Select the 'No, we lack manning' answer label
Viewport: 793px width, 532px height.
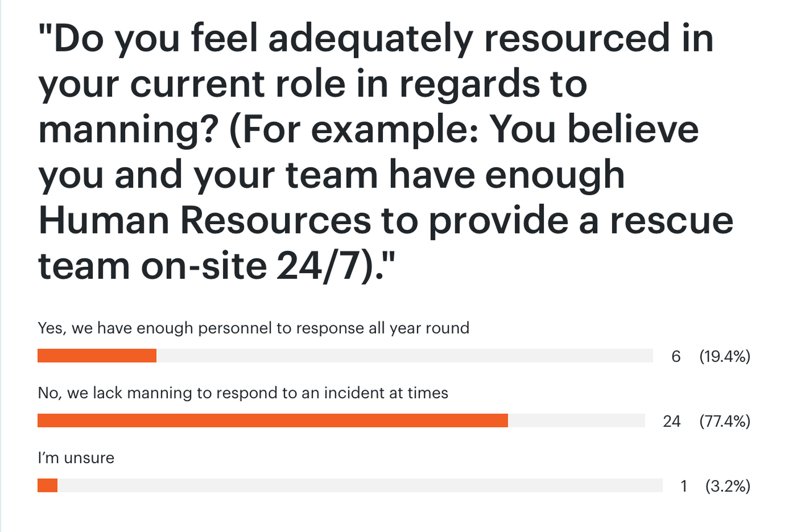pyautogui.click(x=243, y=393)
